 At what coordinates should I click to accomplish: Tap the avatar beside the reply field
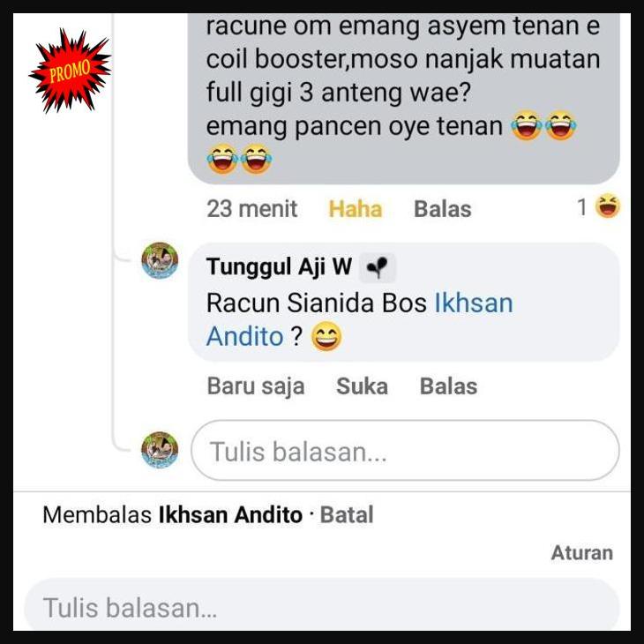[160, 450]
